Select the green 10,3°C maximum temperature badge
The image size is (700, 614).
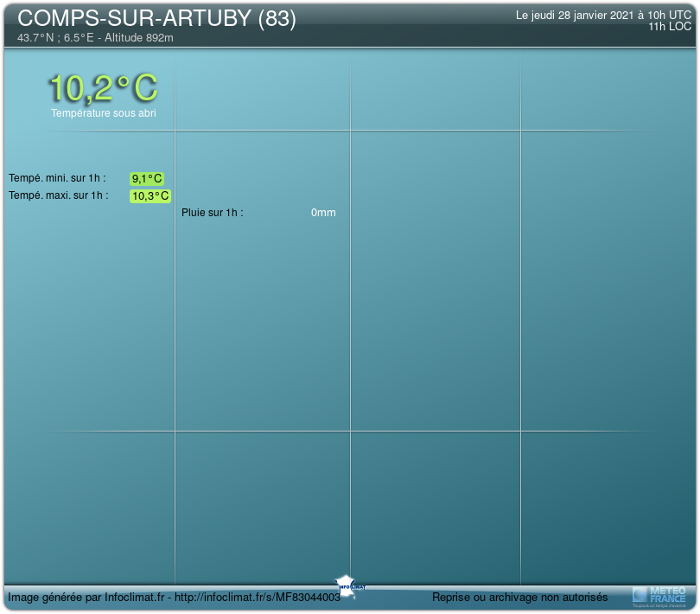click(150, 196)
